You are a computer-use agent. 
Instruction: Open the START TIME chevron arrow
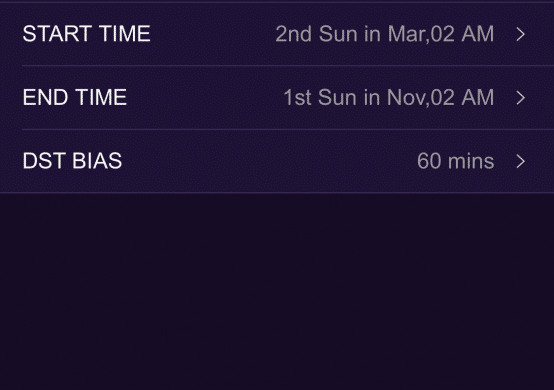click(x=520, y=34)
